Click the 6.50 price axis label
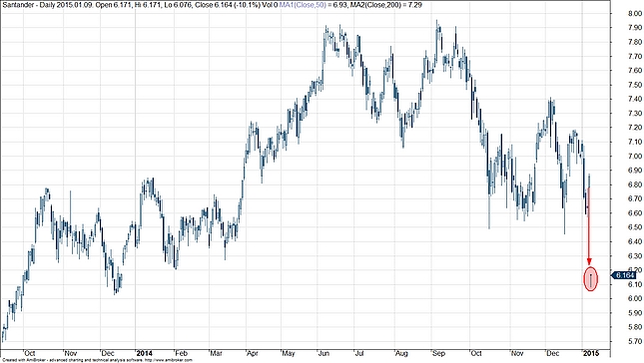This screenshot has width=644, height=363. [635, 227]
